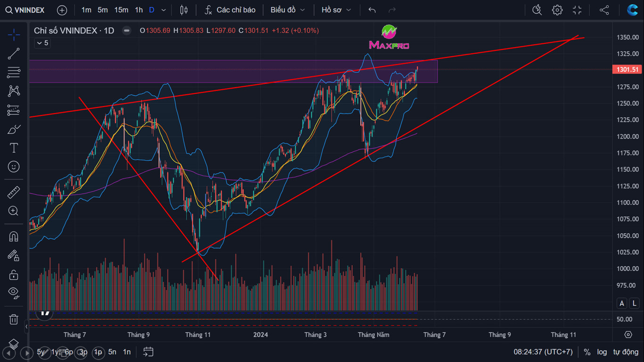The width and height of the screenshot is (644, 362).
Task: Toggle lock all drawing tools
Action: 14,274
